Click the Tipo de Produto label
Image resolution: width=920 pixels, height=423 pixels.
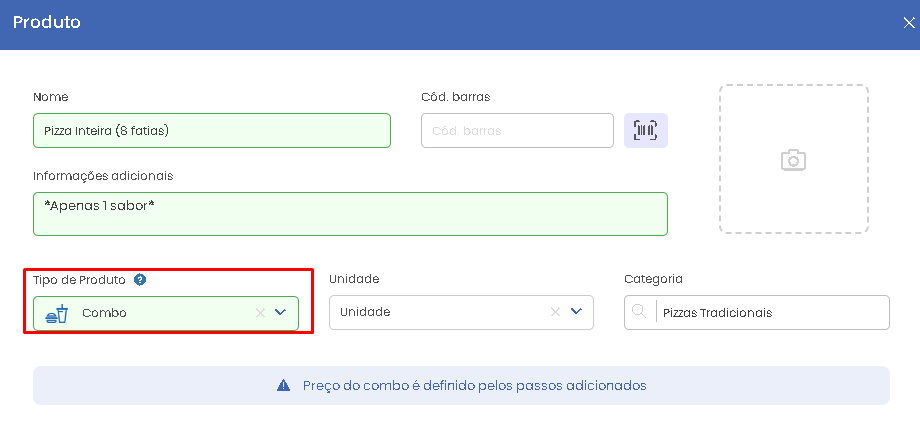click(x=79, y=280)
